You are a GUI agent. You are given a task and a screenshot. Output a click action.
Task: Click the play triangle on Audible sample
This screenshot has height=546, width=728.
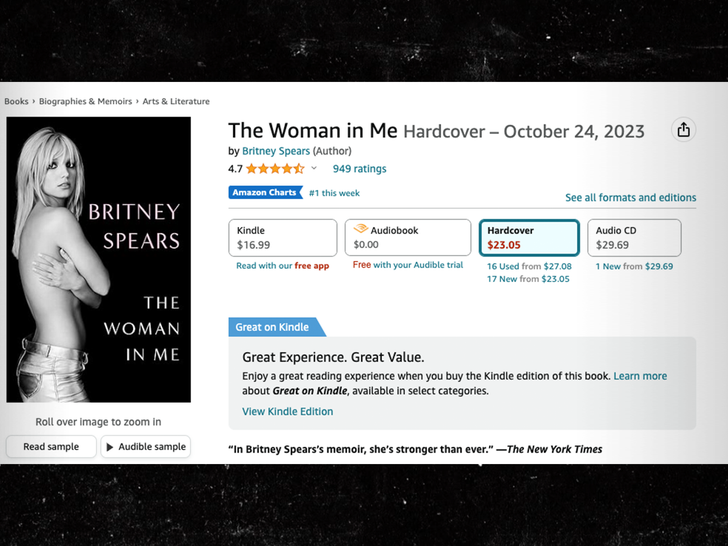tap(110, 447)
